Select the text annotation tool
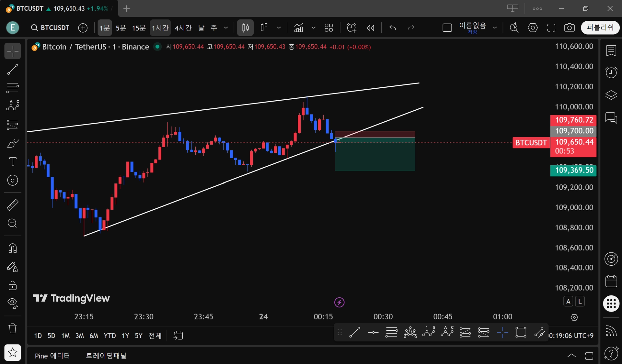Image resolution: width=622 pixels, height=364 pixels. pos(13,161)
